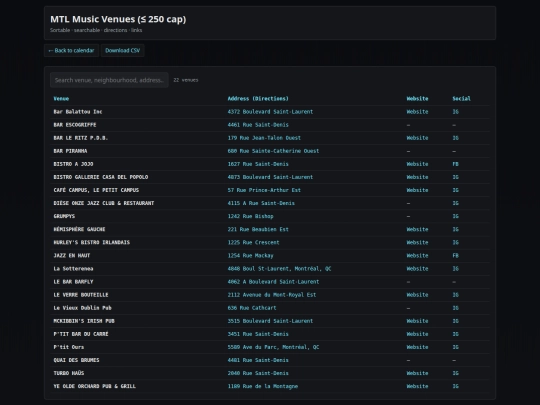Open directions to 4848 Boul St-Laurent
The image size is (540, 405).
click(279, 269)
